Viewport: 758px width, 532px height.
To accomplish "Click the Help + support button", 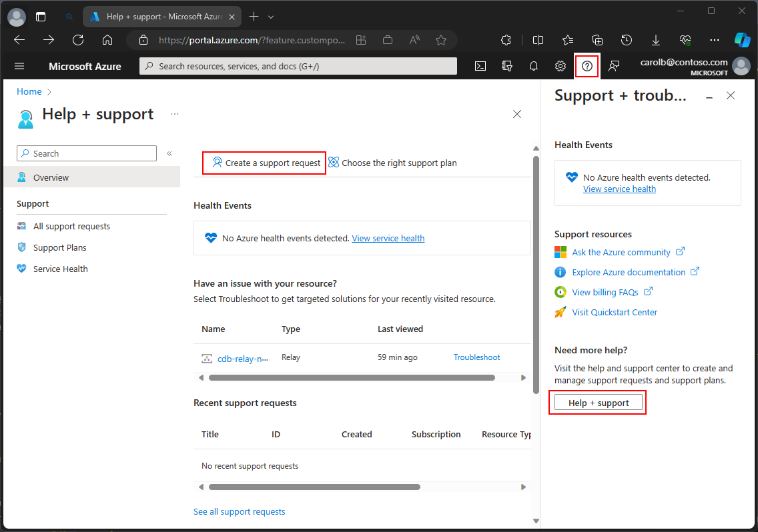I will [598, 403].
